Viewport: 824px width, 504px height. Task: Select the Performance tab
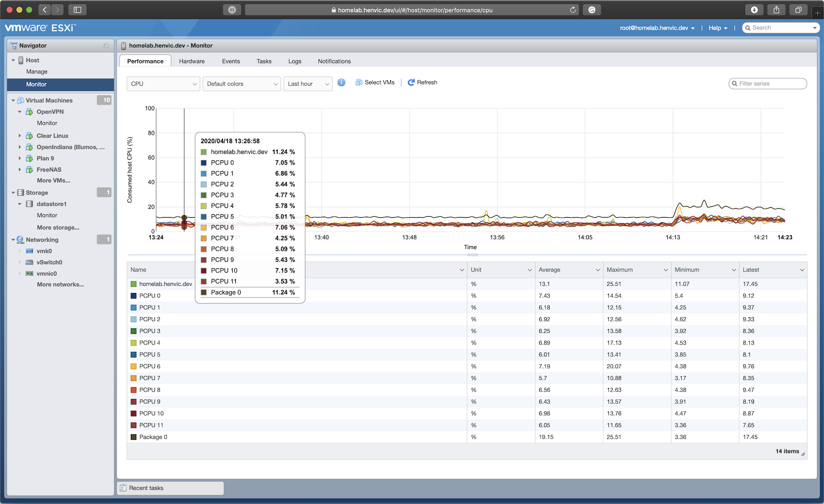[x=145, y=61]
